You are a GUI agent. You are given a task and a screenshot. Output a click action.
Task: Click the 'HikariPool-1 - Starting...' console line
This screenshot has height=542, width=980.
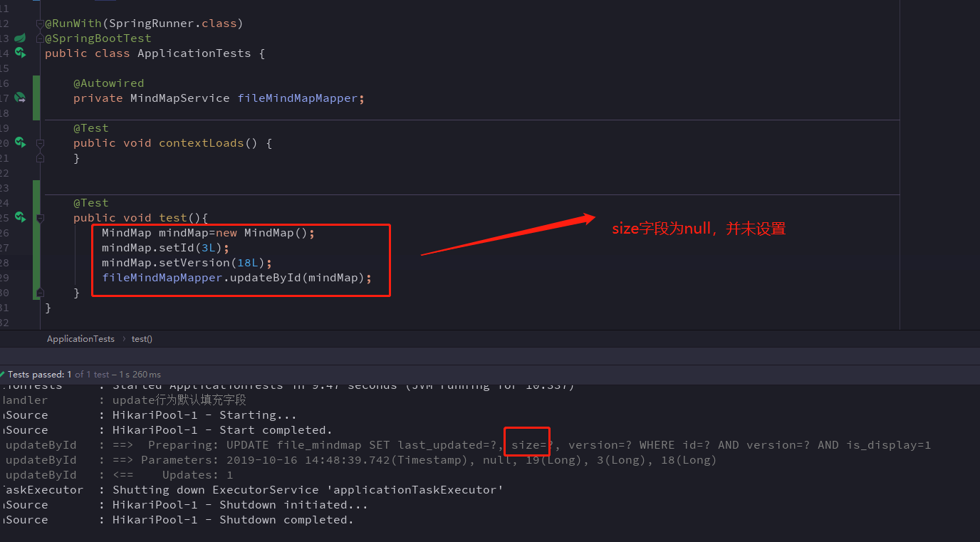pyautogui.click(x=204, y=415)
